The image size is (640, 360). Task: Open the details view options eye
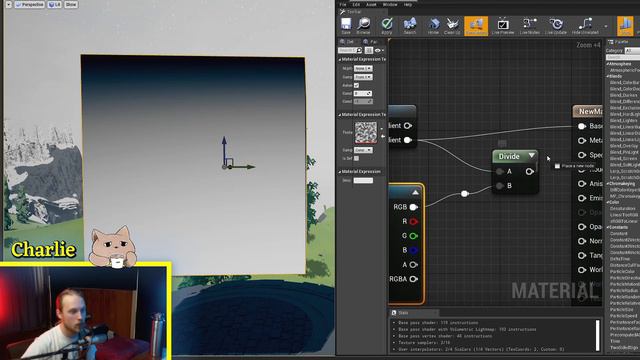(379, 50)
